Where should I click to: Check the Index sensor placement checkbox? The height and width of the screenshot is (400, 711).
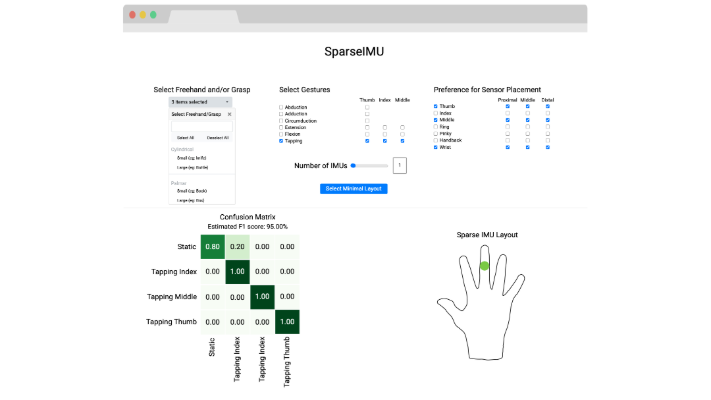[436, 114]
